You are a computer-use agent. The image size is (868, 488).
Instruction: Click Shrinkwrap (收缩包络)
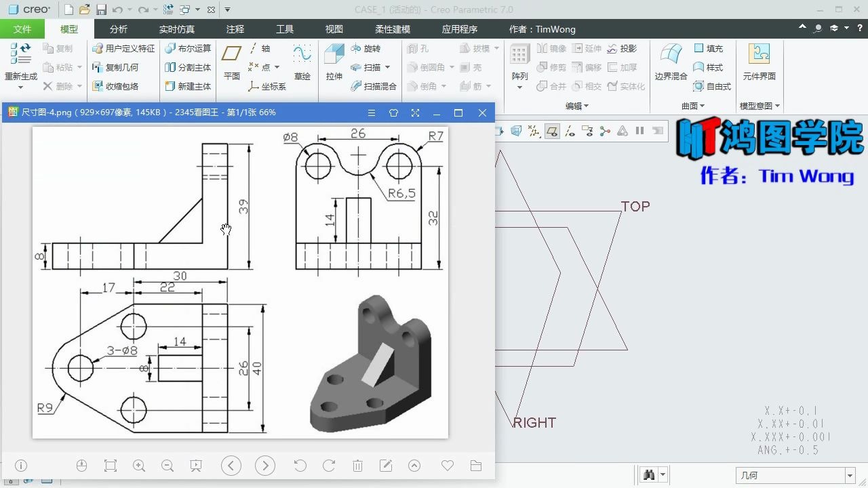click(x=115, y=86)
